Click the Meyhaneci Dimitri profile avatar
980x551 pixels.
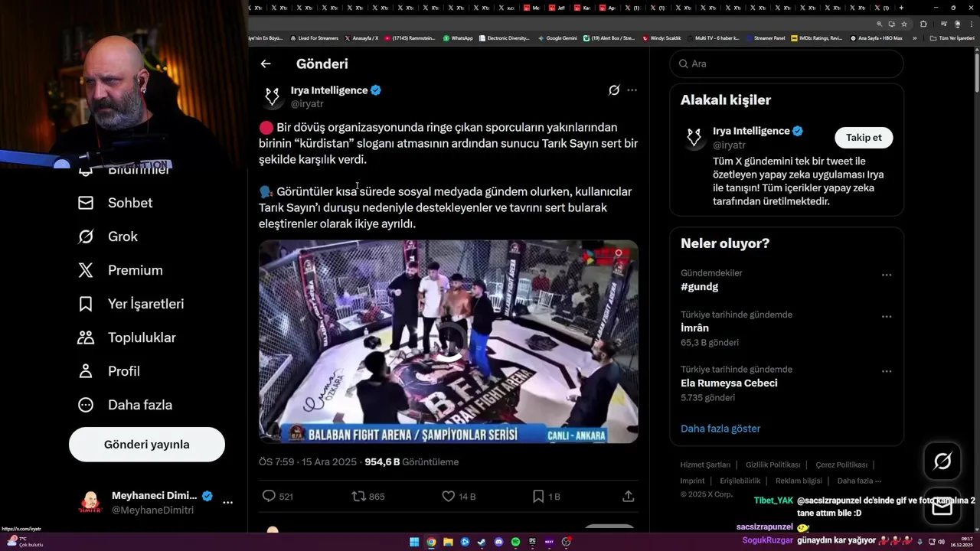click(91, 503)
